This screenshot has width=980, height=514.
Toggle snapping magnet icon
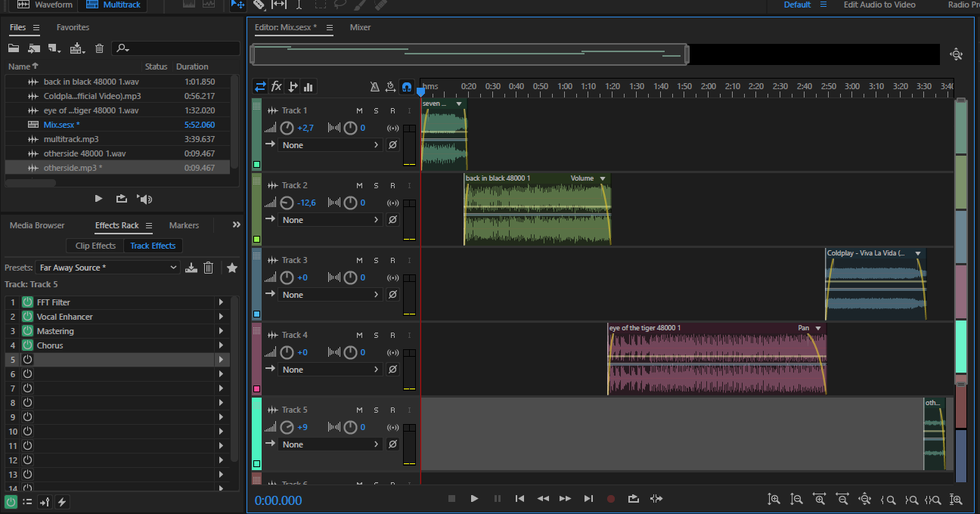click(x=407, y=86)
